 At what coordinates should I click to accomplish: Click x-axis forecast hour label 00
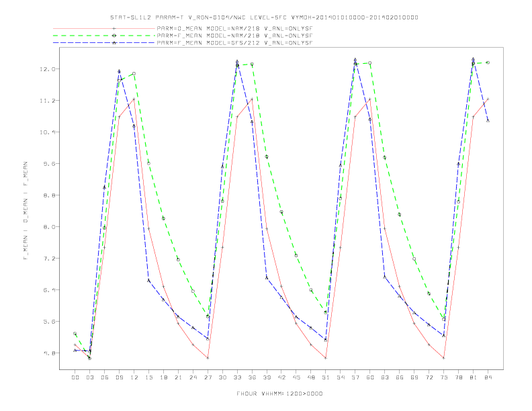(x=75, y=377)
